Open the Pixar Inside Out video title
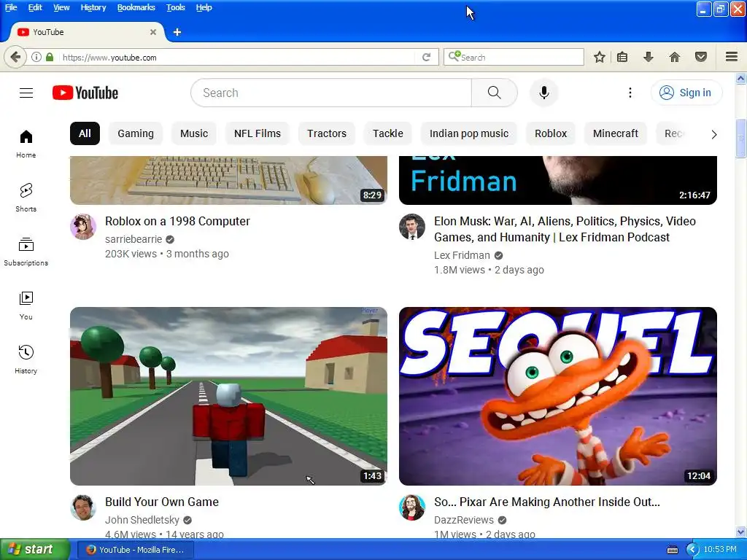The height and width of the screenshot is (560, 747). (x=547, y=502)
